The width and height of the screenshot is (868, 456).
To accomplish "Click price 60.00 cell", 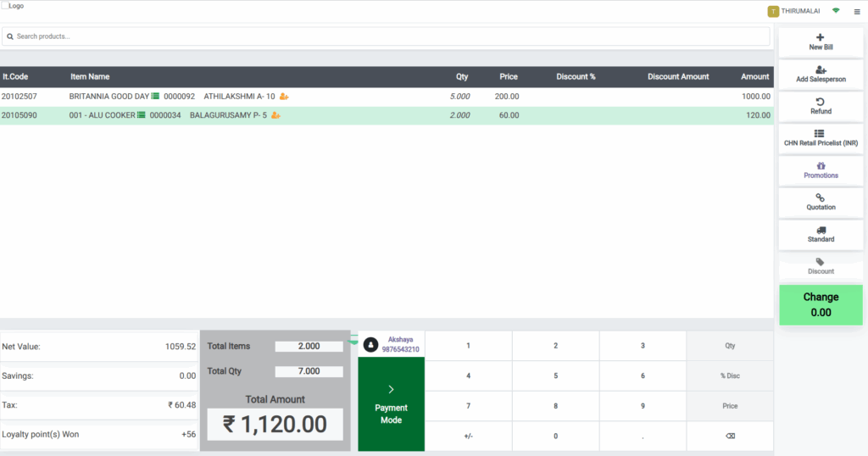I will tap(509, 115).
